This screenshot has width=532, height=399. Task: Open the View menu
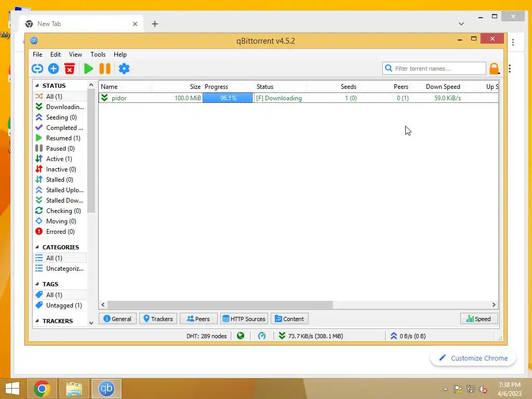(75, 54)
